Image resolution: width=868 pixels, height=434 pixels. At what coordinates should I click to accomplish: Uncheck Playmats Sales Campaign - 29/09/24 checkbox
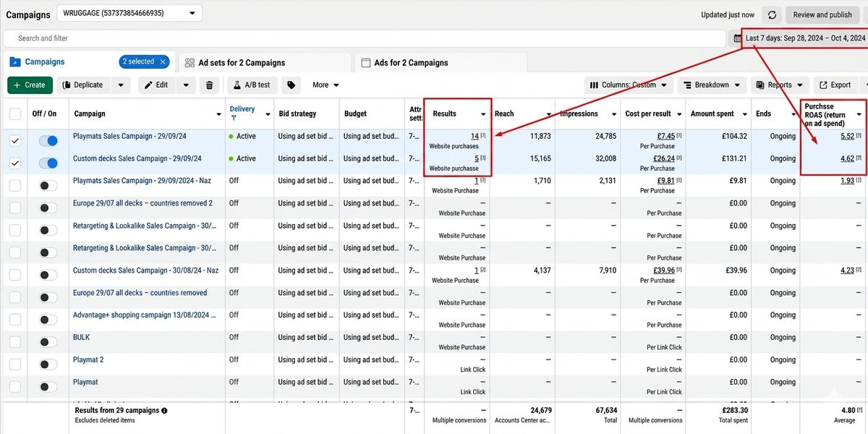tap(15, 141)
